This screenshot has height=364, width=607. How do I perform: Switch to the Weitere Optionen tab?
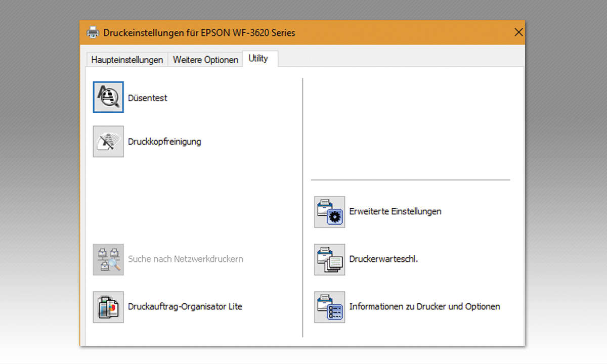coord(205,60)
